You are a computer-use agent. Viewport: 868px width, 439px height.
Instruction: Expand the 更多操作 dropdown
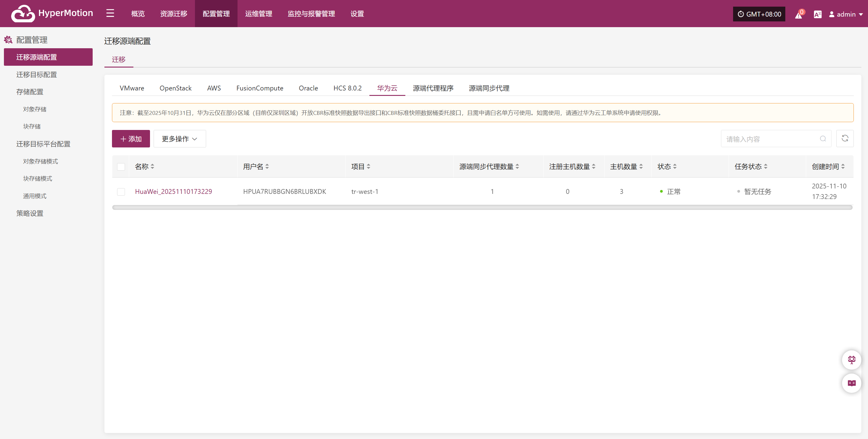(180, 139)
